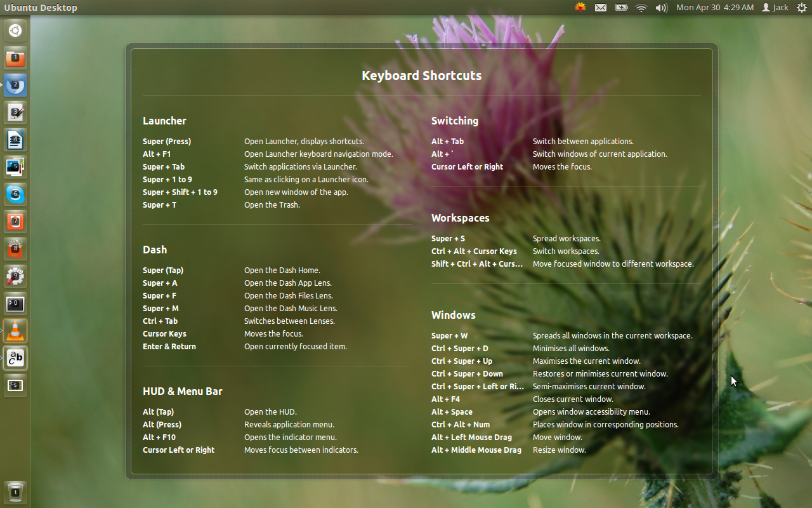Screen dimensions: 812x508
Task: Click the 'Super + W' shortcut label
Action: [450, 336]
